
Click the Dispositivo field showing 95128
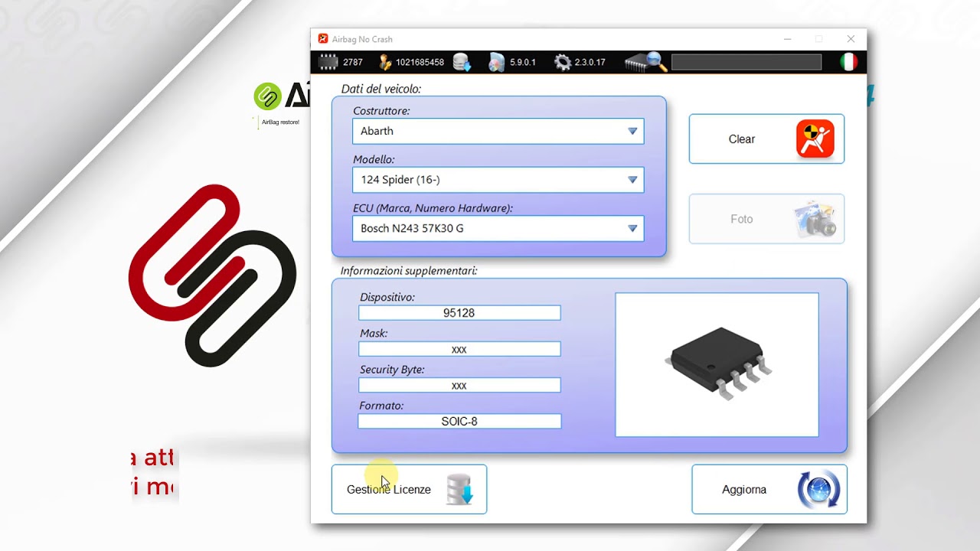tap(459, 313)
